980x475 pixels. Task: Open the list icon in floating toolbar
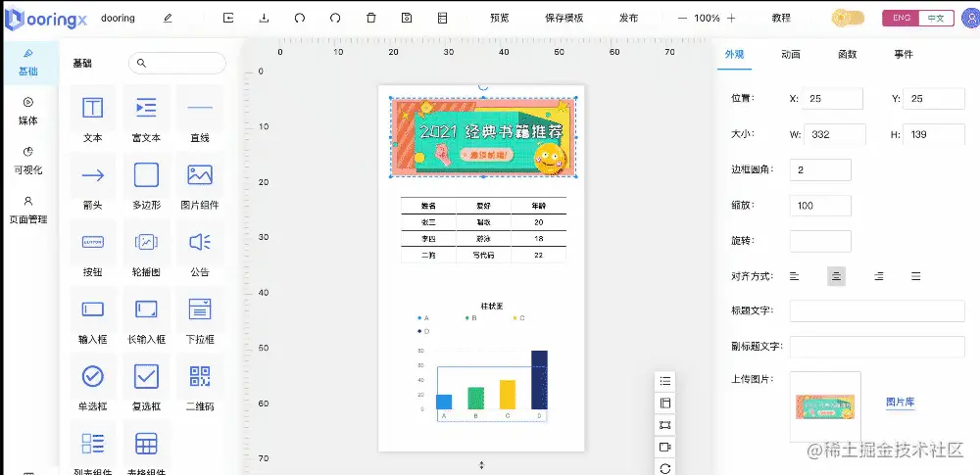pyautogui.click(x=665, y=381)
